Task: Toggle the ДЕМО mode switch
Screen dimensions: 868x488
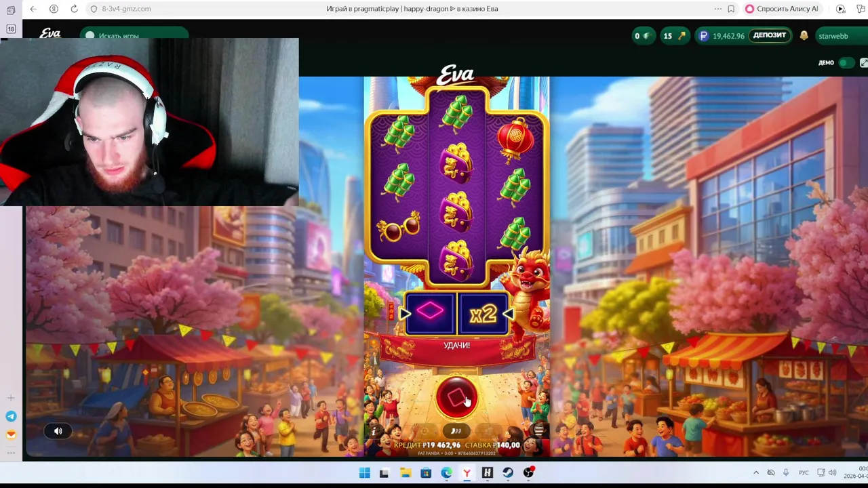Action: point(846,62)
